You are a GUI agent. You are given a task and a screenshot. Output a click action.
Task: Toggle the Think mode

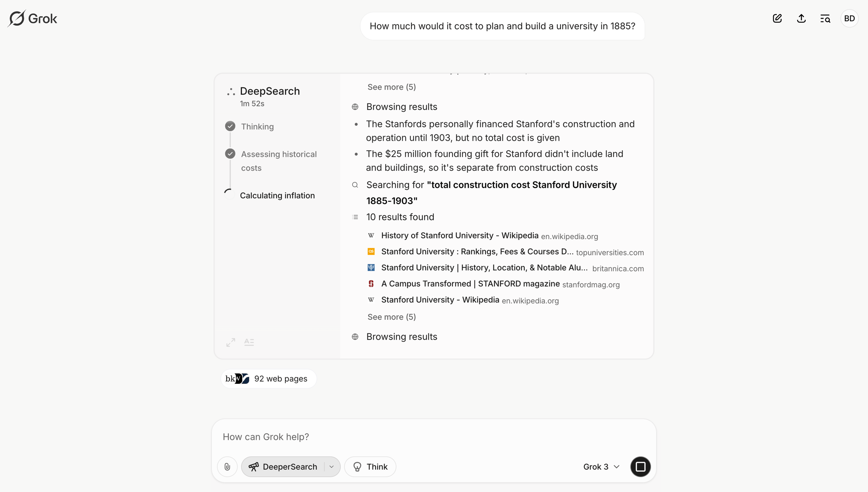[x=370, y=467]
